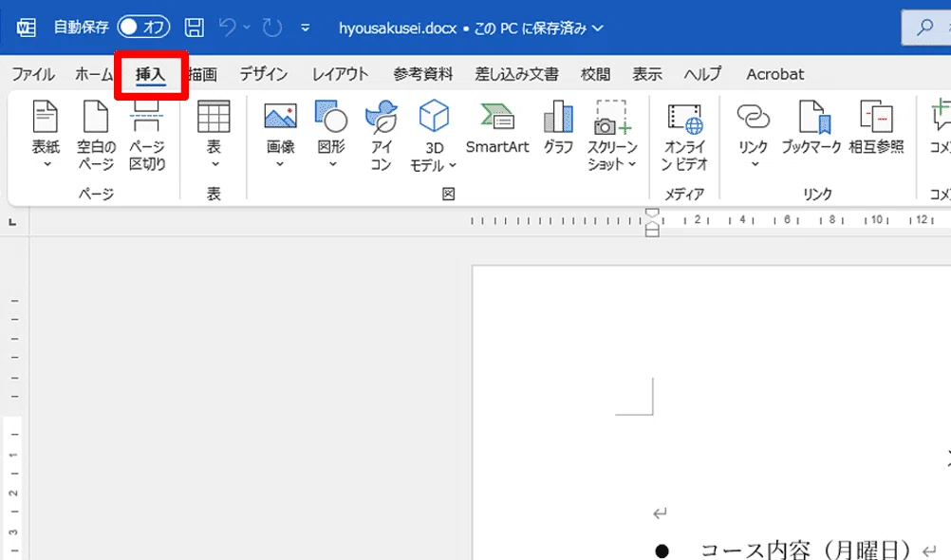Customize the Quick Access Toolbar
The width and height of the screenshot is (951, 560).
pyautogui.click(x=305, y=28)
